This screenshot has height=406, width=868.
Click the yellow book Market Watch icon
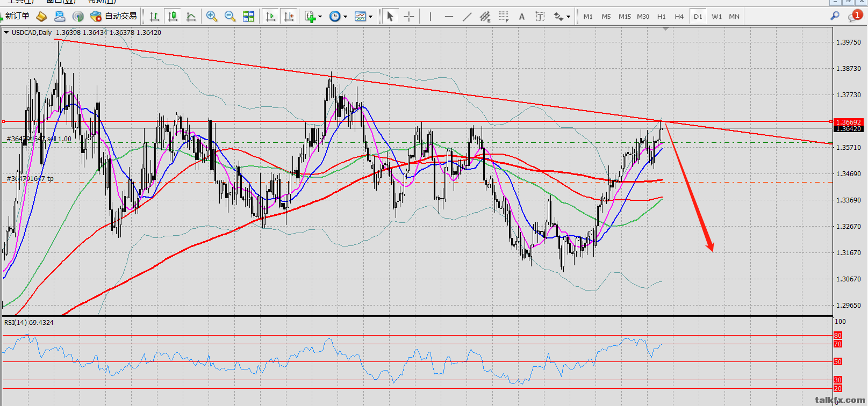point(41,16)
